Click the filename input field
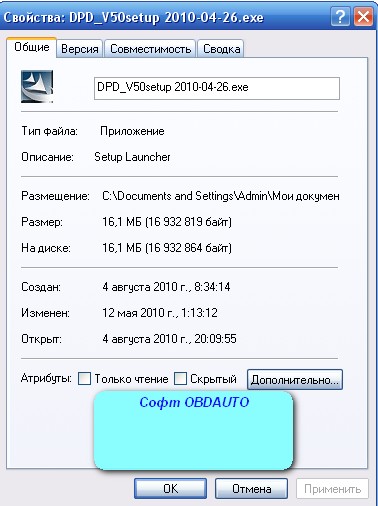The width and height of the screenshot is (378, 506). click(x=217, y=88)
